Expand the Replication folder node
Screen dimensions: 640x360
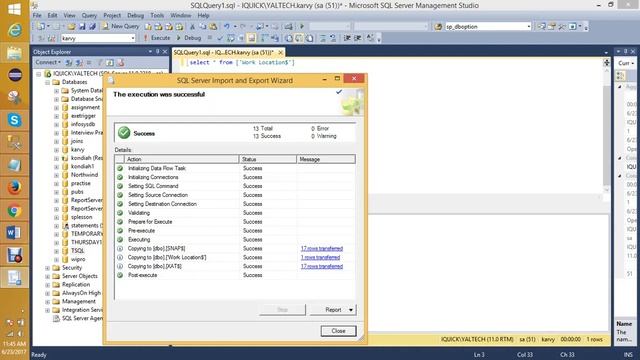[47, 284]
